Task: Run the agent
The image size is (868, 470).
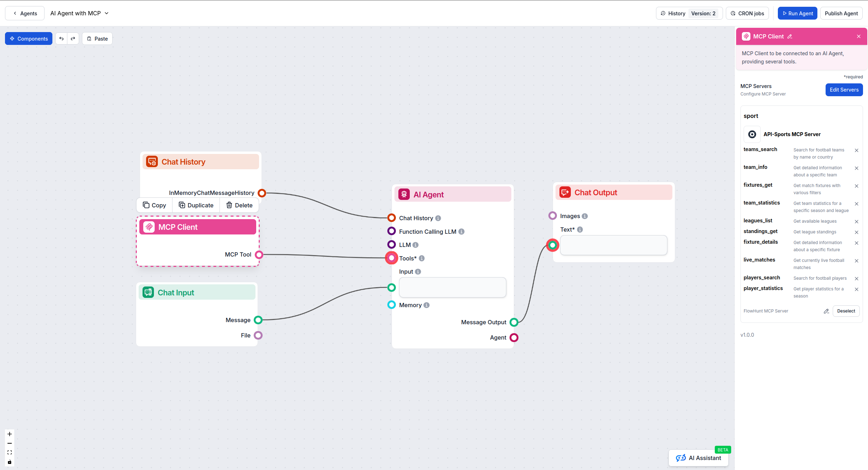Action: click(797, 13)
